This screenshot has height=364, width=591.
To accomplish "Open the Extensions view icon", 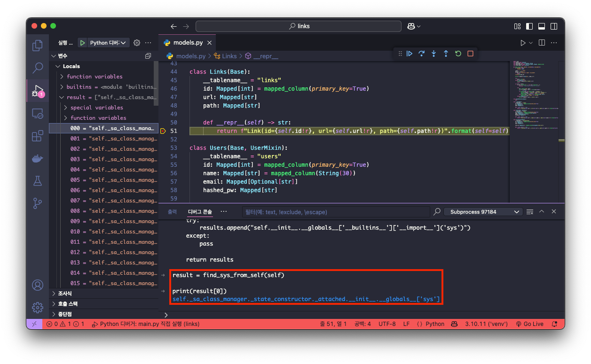I will point(38,136).
